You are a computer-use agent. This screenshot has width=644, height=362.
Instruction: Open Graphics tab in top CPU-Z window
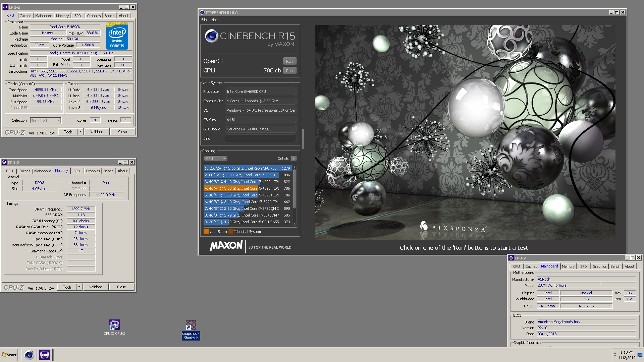coord(94,16)
